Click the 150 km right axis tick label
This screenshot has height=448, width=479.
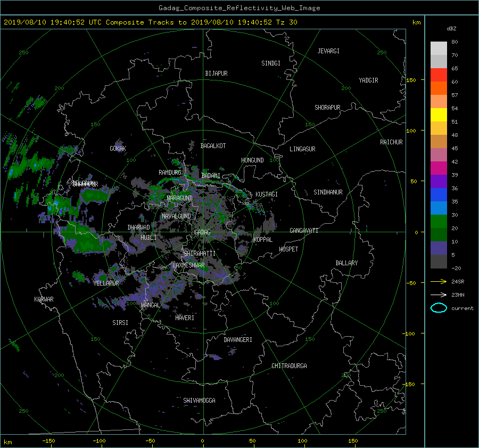coord(411,80)
